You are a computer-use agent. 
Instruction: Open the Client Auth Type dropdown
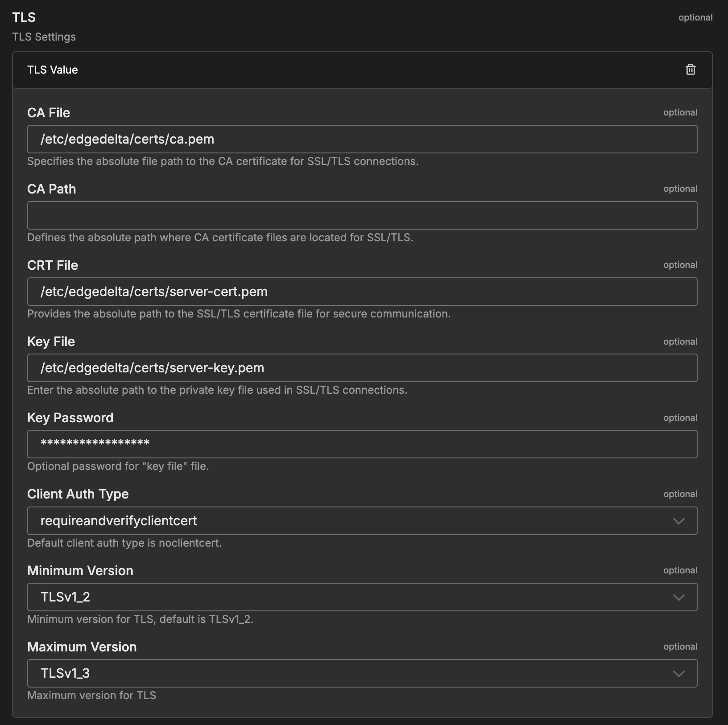(x=362, y=520)
